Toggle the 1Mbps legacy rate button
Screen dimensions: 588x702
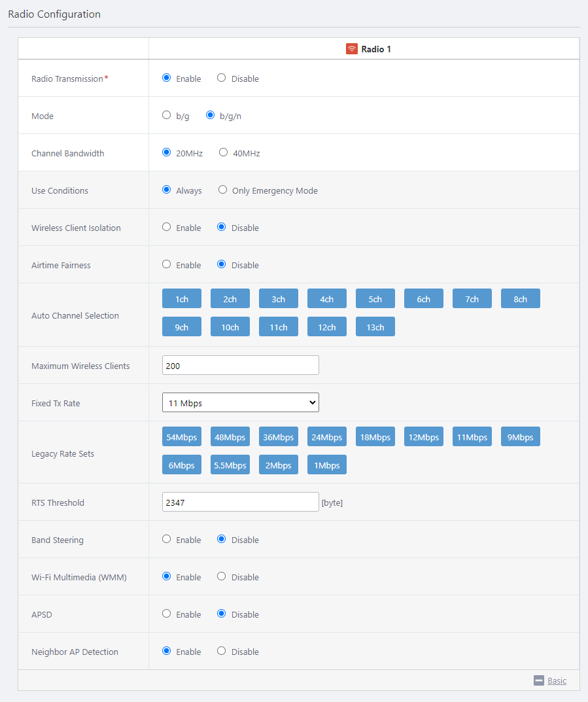coord(326,465)
